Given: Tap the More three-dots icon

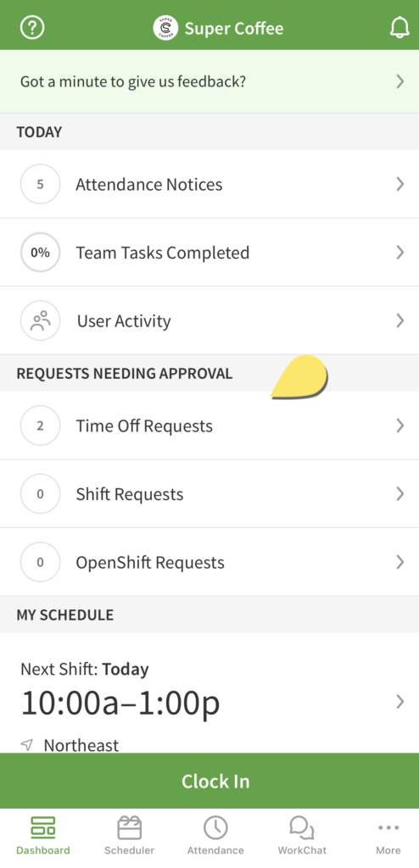Looking at the screenshot, I should click(x=388, y=828).
